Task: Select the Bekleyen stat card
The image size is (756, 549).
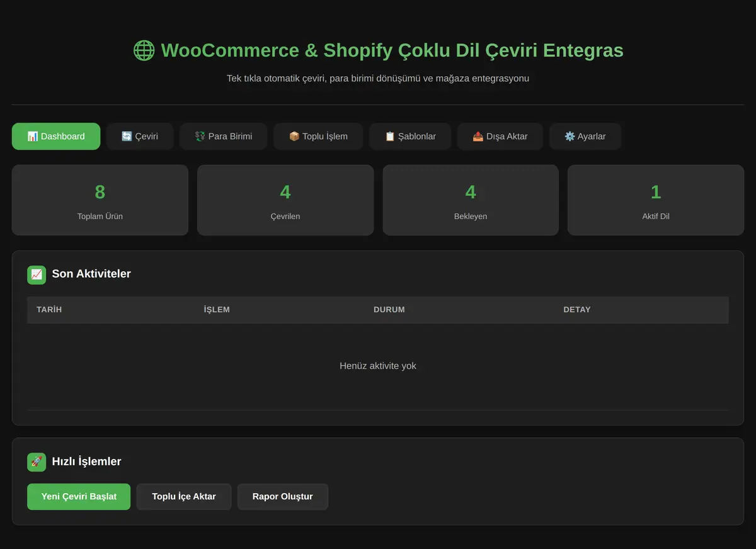Action: point(471,200)
